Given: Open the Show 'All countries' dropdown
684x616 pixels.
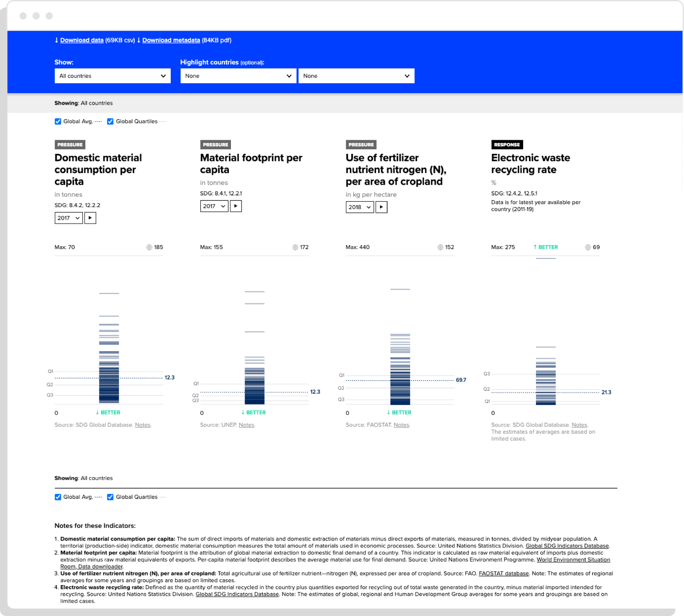Looking at the screenshot, I should 113,76.
